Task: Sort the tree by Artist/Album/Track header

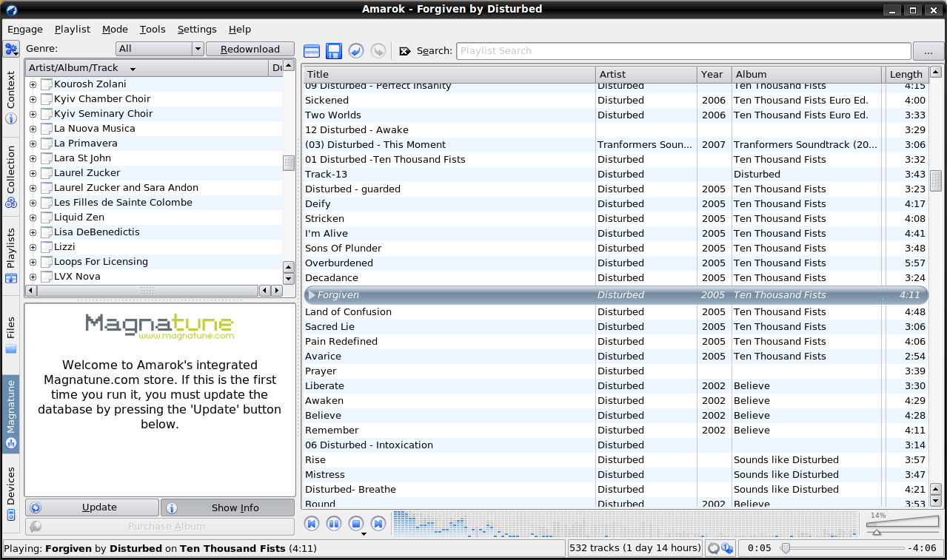Action: click(147, 68)
